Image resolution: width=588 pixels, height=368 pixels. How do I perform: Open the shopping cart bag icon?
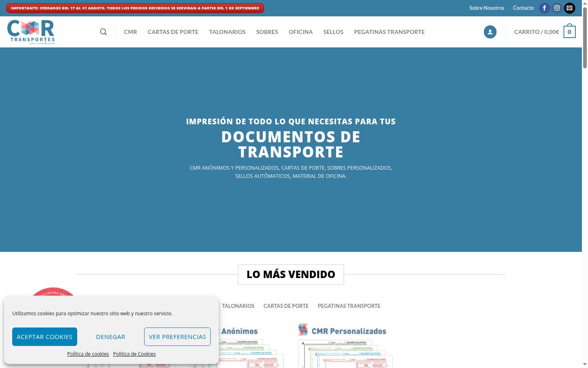coord(570,31)
